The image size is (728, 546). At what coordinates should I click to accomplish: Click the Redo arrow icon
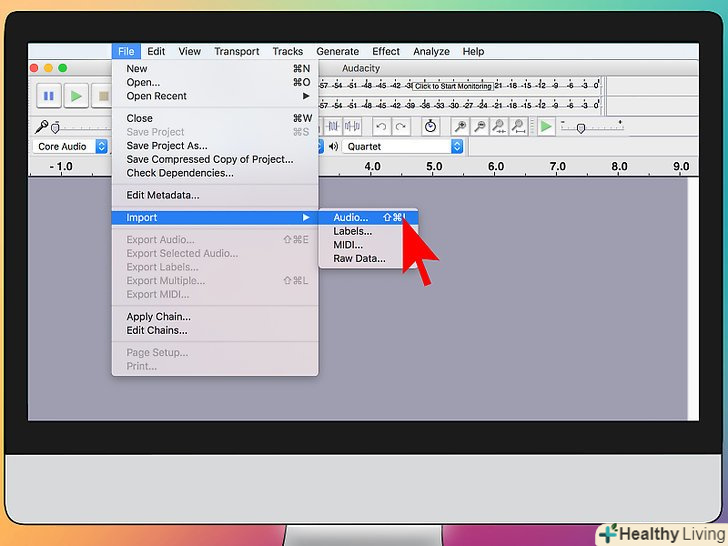tap(401, 126)
